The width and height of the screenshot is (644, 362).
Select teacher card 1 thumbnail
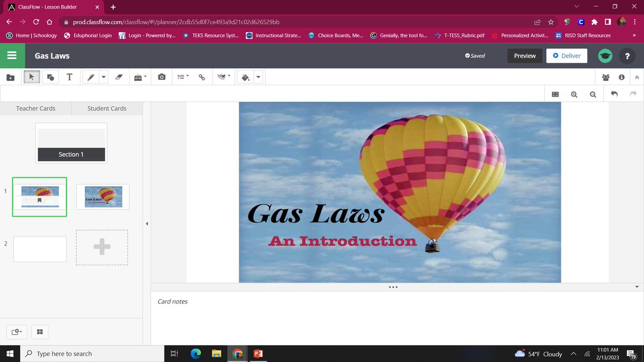pos(40,197)
